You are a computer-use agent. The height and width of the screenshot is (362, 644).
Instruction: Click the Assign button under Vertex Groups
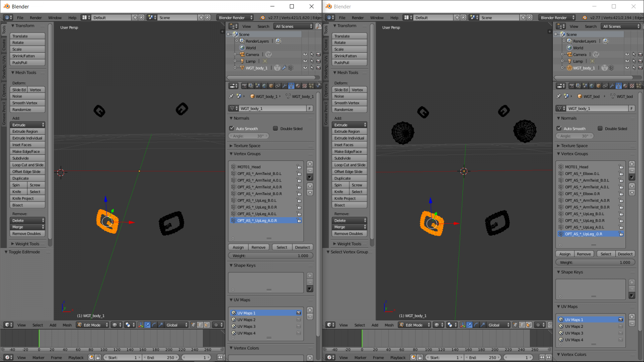(238, 247)
